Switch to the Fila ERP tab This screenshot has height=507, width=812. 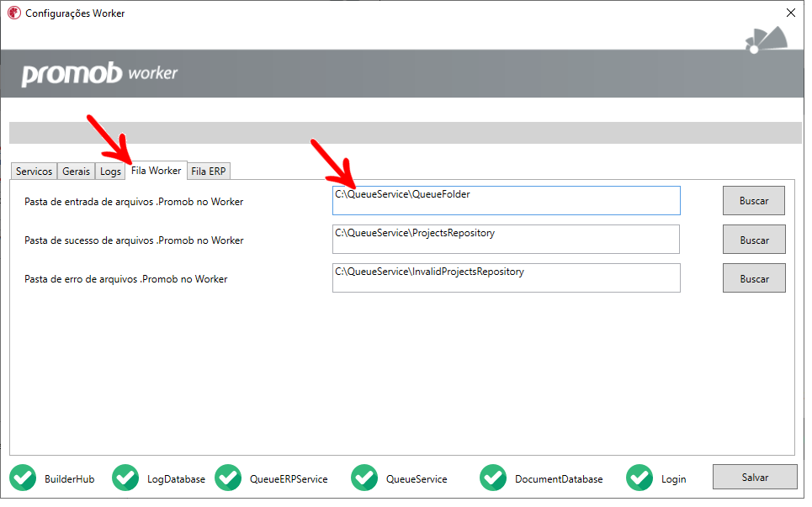(x=210, y=173)
